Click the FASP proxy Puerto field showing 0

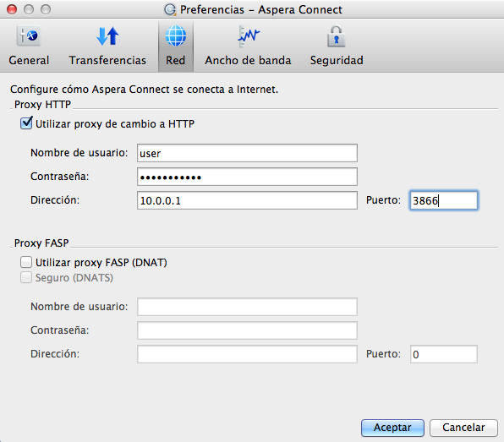click(444, 354)
